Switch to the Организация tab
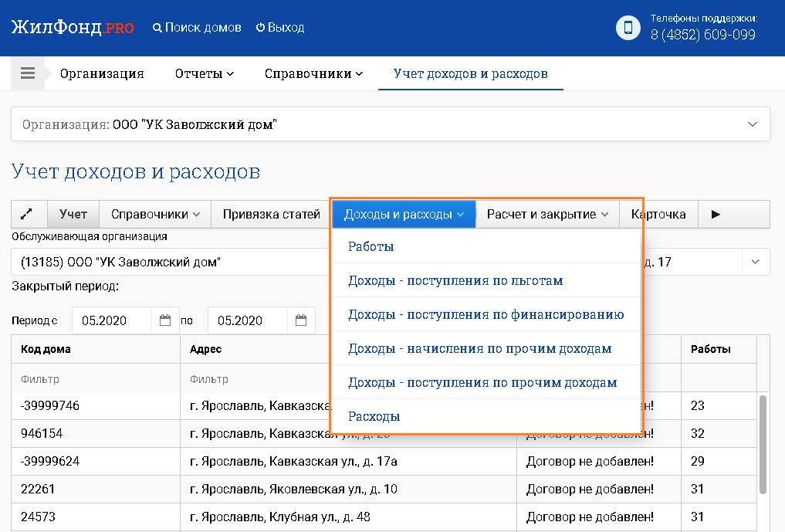Viewport: 785px width, 532px height. pyautogui.click(x=102, y=74)
